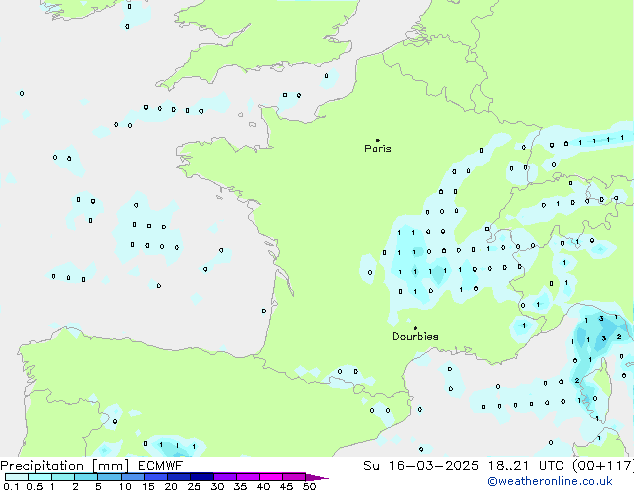Image resolution: width=634 pixels, height=490 pixels.
Task: Pick the magenta legend swatch between 40 and 45
Action: [x=274, y=477]
